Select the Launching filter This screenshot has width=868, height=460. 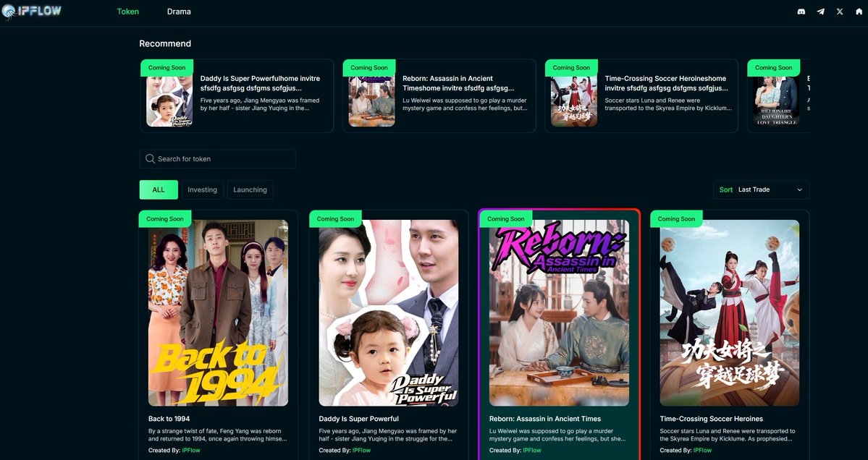(250, 189)
